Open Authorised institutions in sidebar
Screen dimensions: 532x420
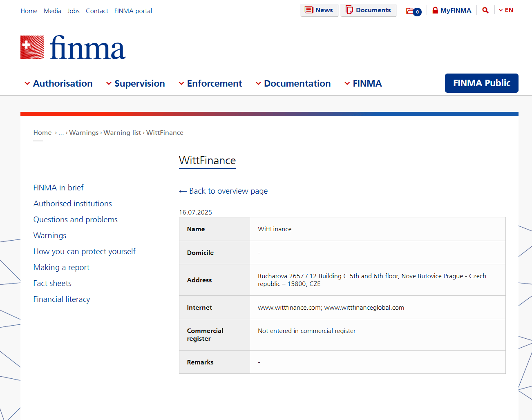pos(73,203)
